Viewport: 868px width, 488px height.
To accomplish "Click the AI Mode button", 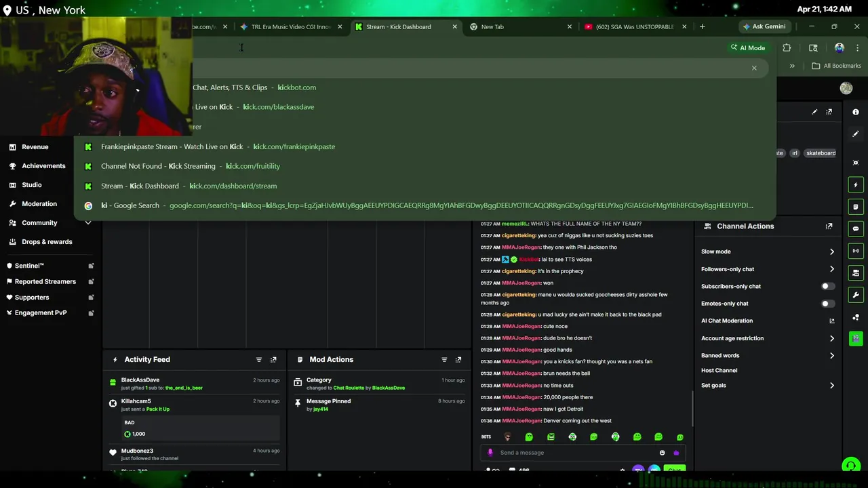I will [747, 48].
